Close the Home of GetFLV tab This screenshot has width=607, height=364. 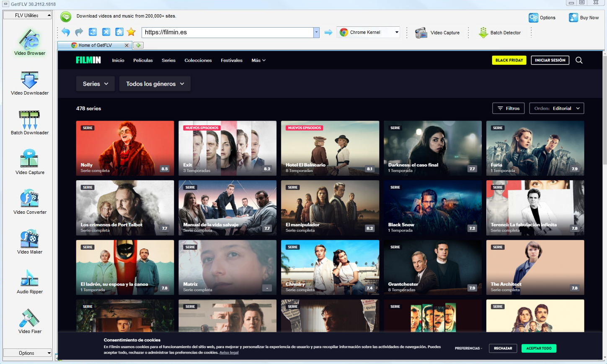tap(127, 45)
